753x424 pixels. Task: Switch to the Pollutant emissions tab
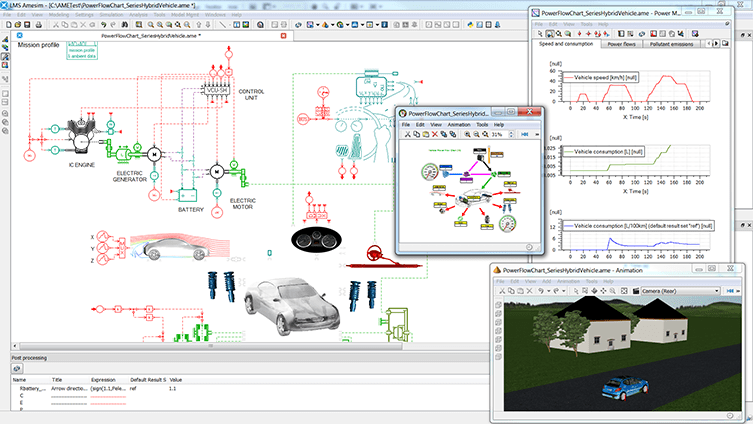(671, 44)
